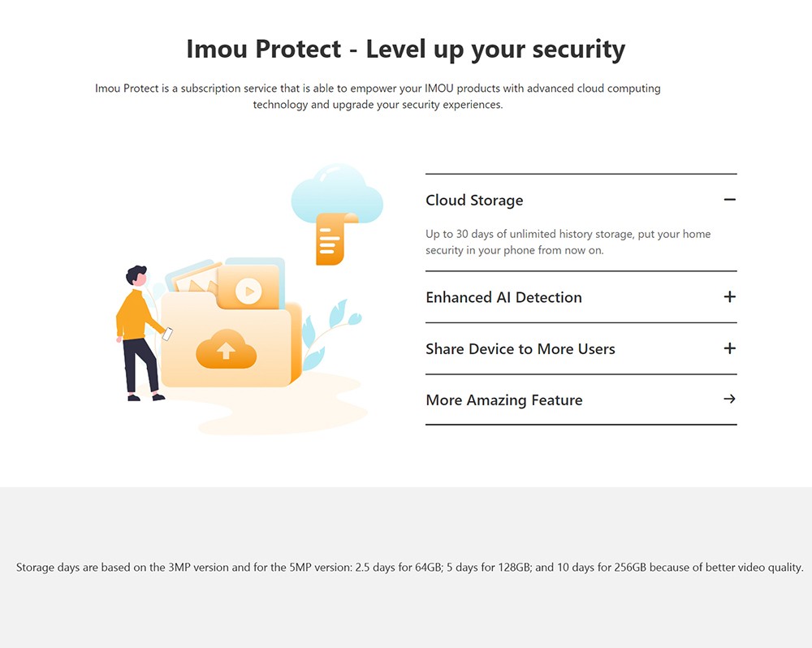Click the upload cloud icon on the folder
The width and height of the screenshot is (812, 648).
pyautogui.click(x=226, y=350)
